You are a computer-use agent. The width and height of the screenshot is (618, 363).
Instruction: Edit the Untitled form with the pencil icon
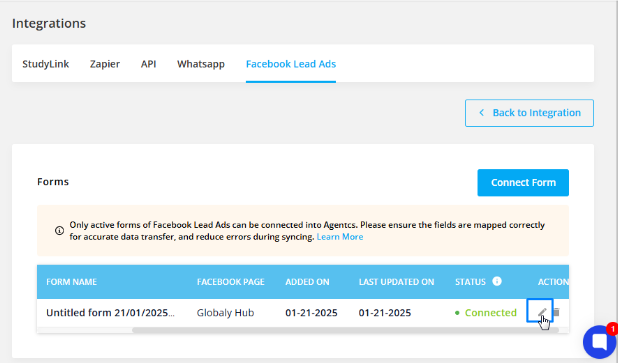tap(540, 311)
